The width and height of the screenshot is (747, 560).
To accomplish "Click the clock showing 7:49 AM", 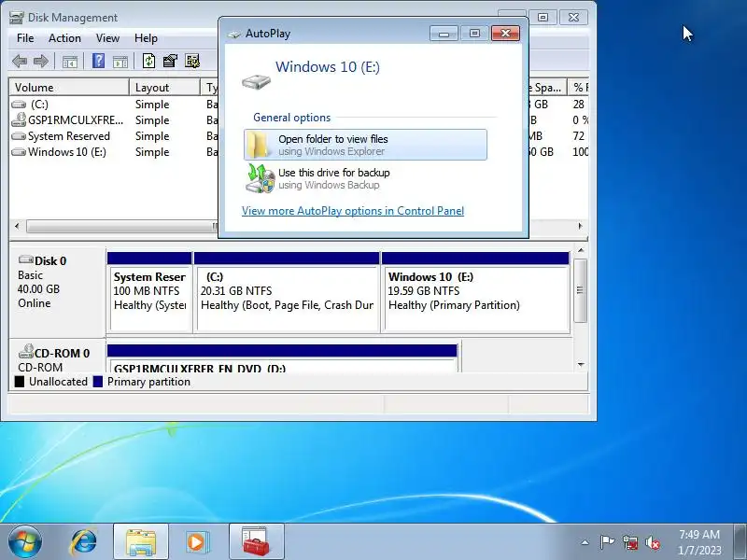I will [x=699, y=535].
